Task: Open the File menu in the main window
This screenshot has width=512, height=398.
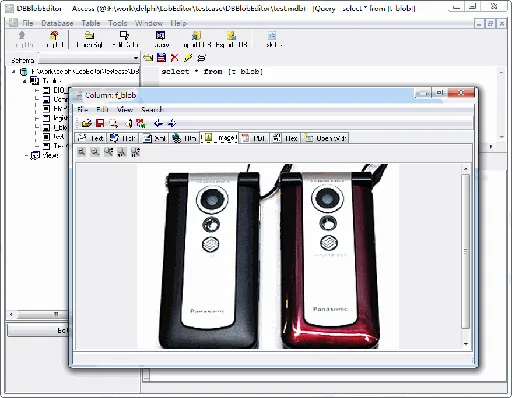Action: click(x=27, y=23)
